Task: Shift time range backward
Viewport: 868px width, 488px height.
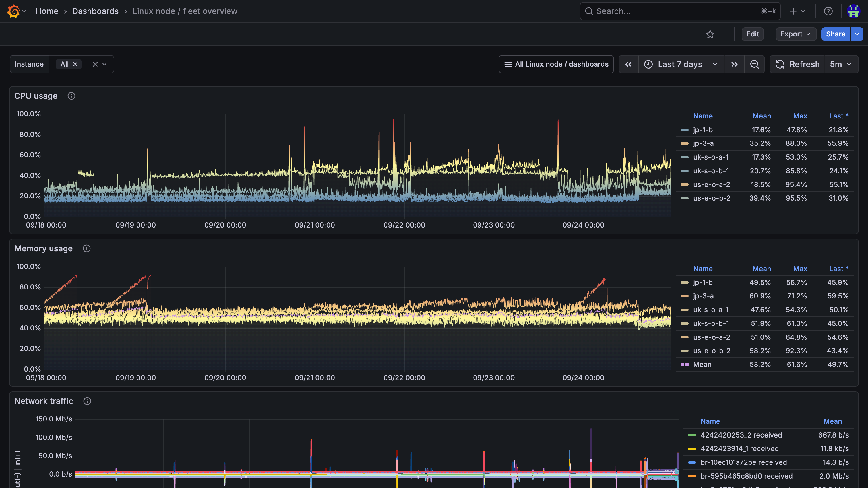Action: (x=628, y=64)
